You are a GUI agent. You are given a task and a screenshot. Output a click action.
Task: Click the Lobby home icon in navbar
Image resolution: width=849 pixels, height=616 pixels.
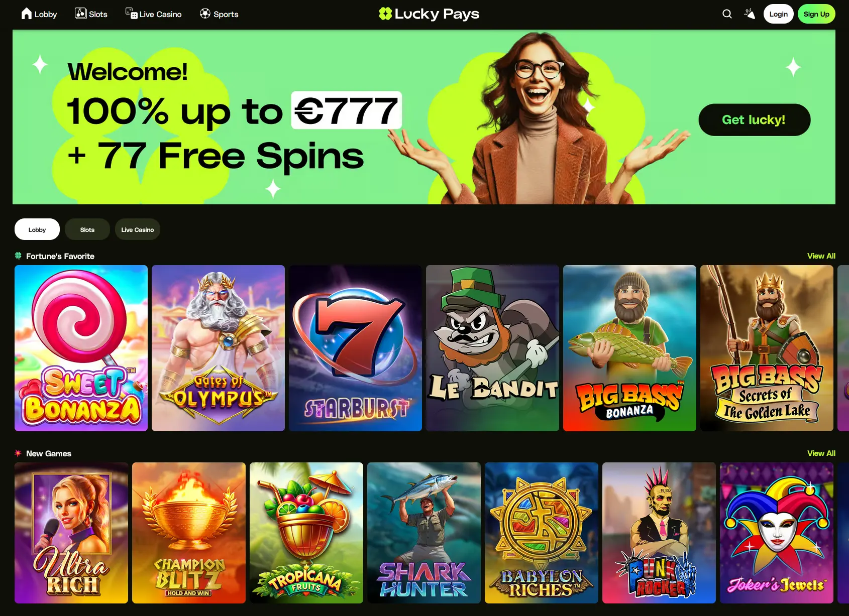click(x=27, y=14)
